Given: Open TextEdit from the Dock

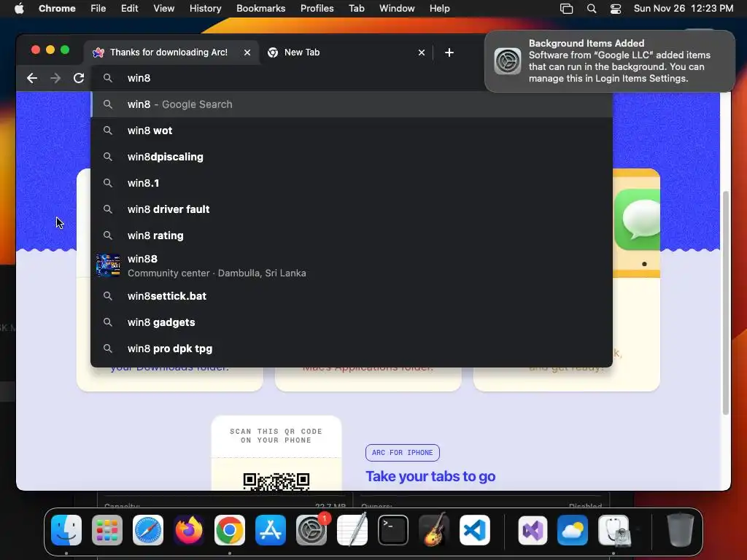Looking at the screenshot, I should (352, 530).
